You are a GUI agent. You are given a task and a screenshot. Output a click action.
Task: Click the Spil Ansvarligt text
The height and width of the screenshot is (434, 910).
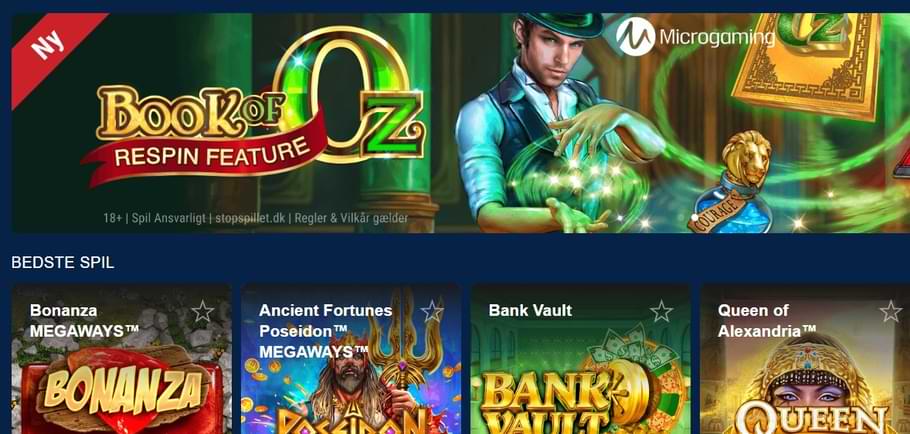point(168,219)
